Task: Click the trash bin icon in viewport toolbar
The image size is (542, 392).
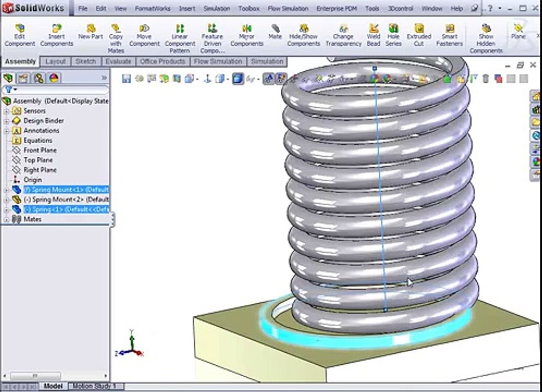Action: [x=485, y=79]
